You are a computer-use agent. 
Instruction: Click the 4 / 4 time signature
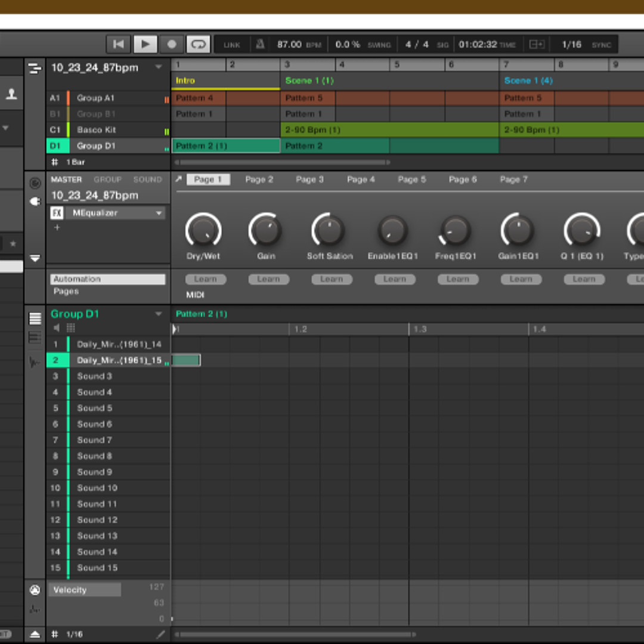417,44
